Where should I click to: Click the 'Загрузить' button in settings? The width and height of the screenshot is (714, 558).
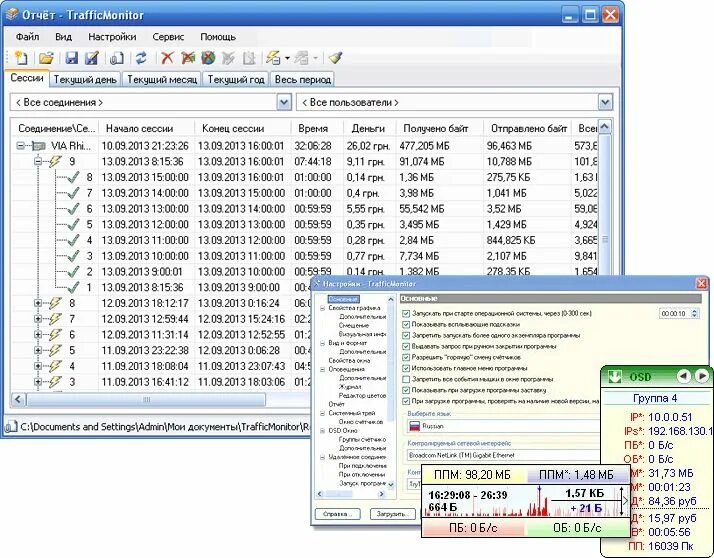[393, 514]
